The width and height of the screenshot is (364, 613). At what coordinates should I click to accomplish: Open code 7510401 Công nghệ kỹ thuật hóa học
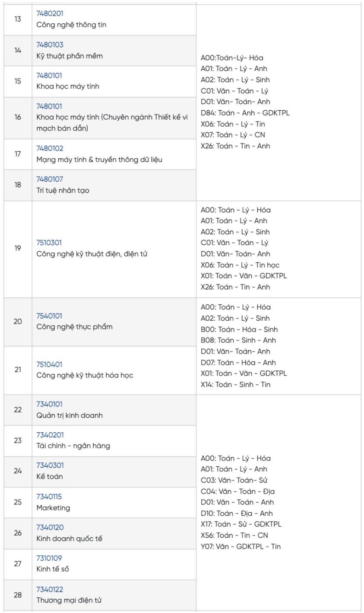[x=49, y=364]
